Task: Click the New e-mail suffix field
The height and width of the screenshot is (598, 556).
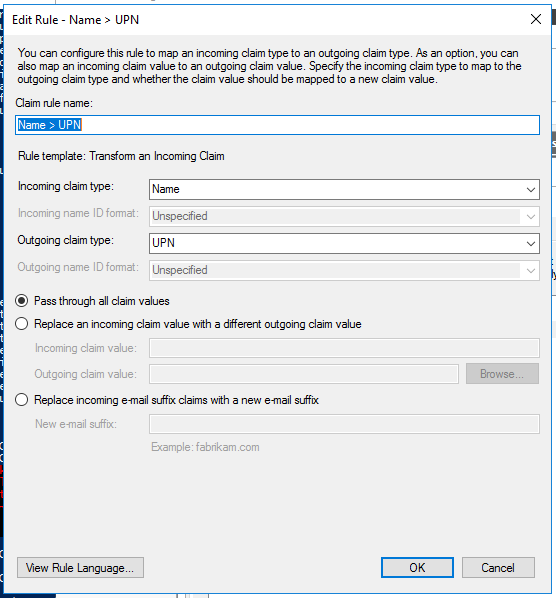Action: [x=344, y=424]
